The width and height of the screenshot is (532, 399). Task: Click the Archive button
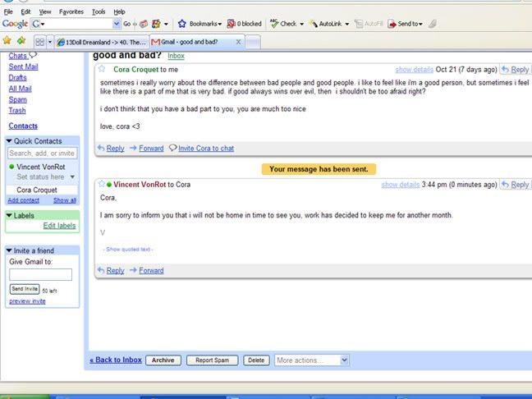point(163,360)
